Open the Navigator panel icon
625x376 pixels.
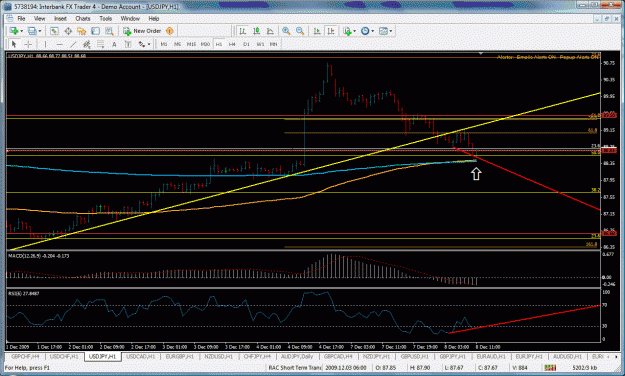click(x=82, y=31)
